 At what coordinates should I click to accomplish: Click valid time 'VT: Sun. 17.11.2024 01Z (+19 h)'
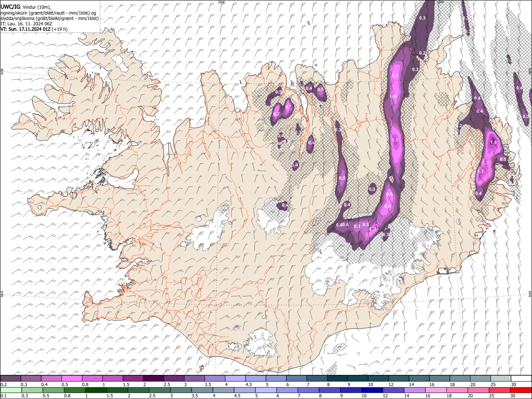[34, 29]
